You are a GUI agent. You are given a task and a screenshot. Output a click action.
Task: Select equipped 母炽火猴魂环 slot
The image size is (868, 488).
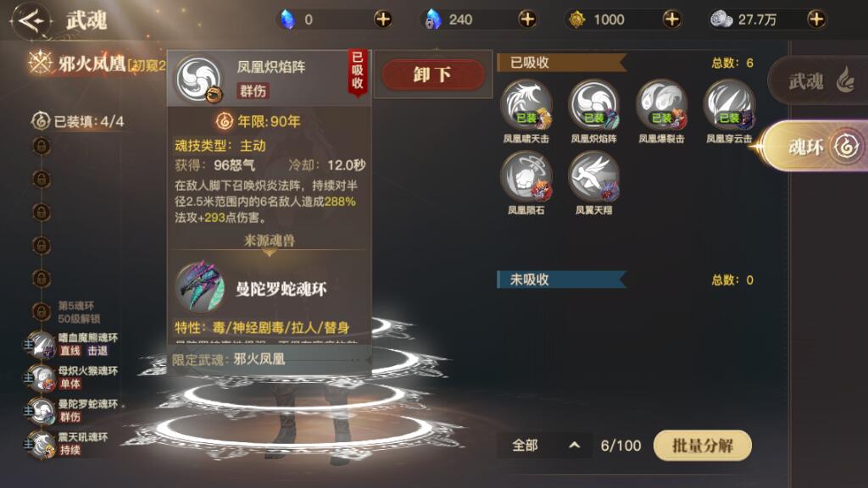pyautogui.click(x=72, y=377)
